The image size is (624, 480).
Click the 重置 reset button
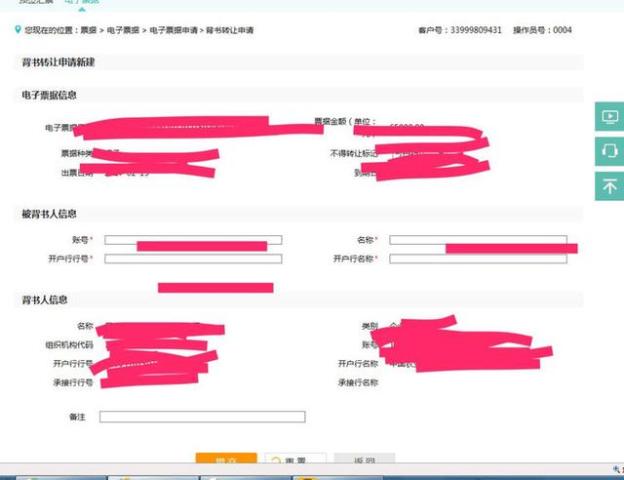(295, 459)
